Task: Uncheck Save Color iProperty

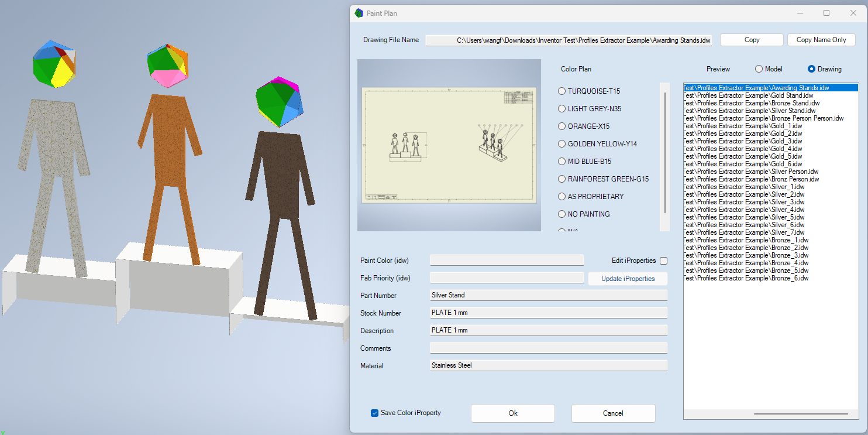Action: [375, 413]
